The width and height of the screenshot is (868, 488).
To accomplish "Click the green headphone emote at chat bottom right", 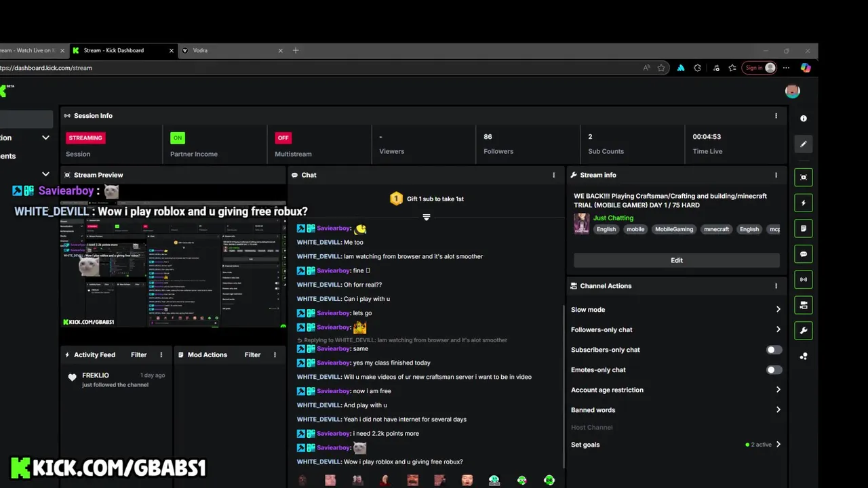I will click(549, 480).
